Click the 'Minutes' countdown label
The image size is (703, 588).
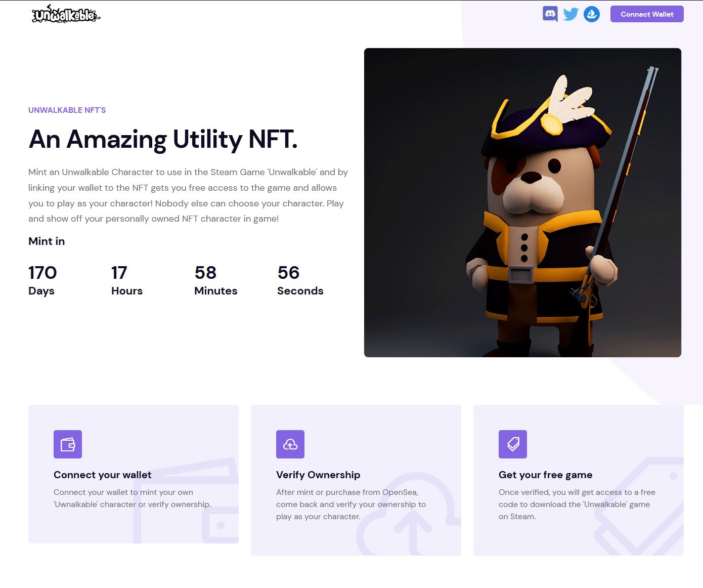(x=216, y=291)
